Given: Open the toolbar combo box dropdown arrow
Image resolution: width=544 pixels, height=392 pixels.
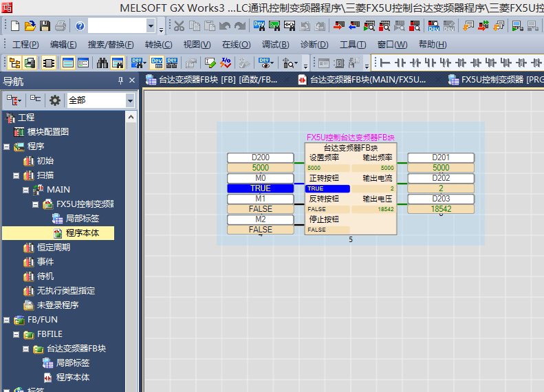Looking at the screenshot, I should [151, 25].
